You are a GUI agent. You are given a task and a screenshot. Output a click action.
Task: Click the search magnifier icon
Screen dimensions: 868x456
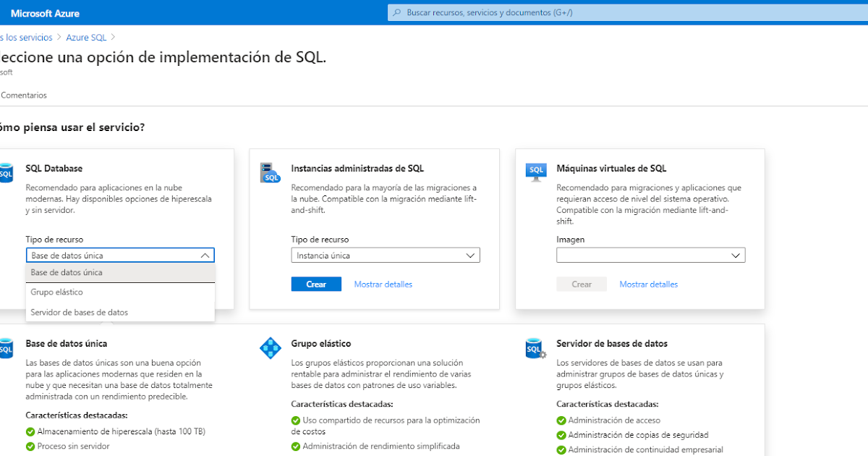tap(396, 12)
